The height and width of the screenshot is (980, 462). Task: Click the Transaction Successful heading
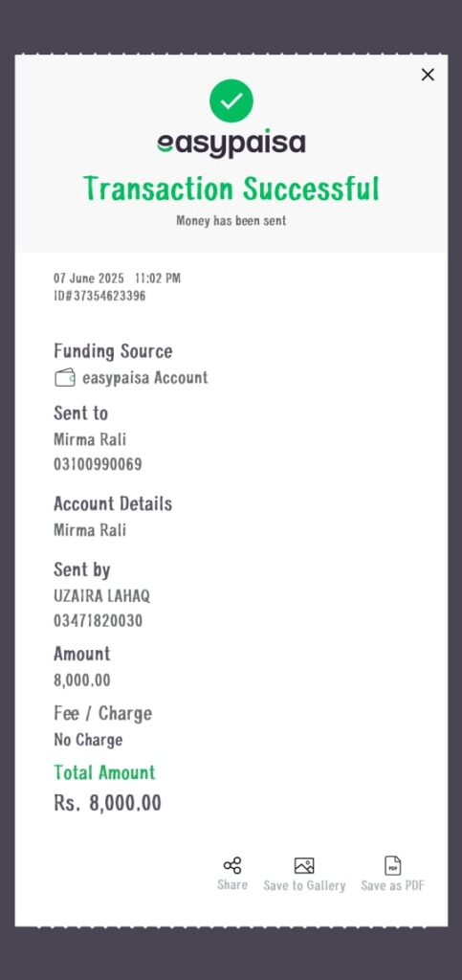click(231, 189)
